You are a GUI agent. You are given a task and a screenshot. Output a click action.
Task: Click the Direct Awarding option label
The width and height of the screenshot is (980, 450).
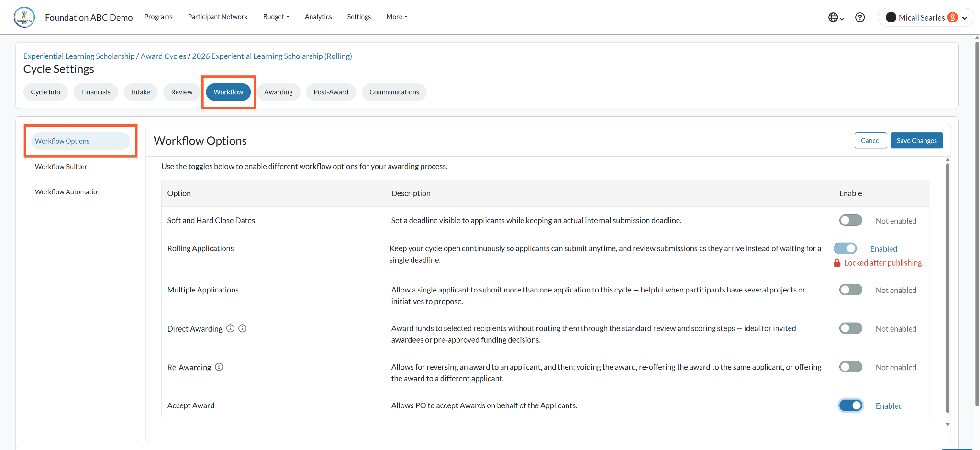point(195,329)
